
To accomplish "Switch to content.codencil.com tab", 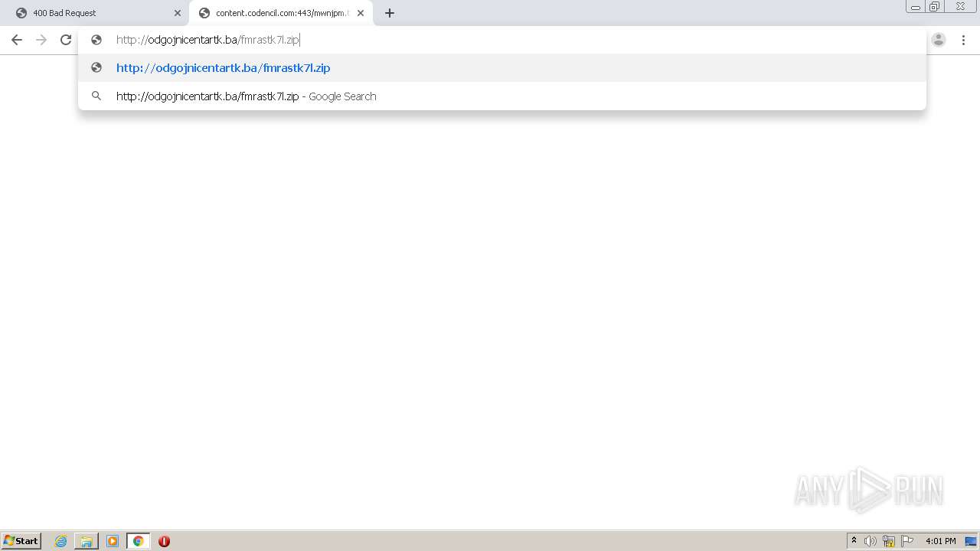I will (281, 13).
